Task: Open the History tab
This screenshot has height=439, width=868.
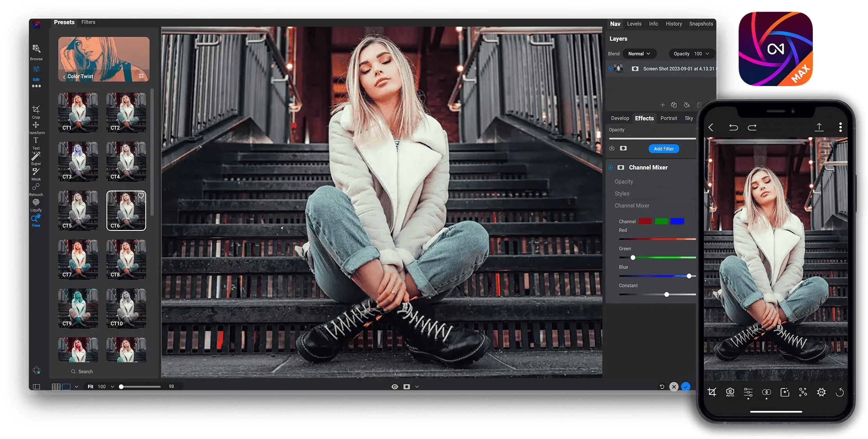Action: 674,24
